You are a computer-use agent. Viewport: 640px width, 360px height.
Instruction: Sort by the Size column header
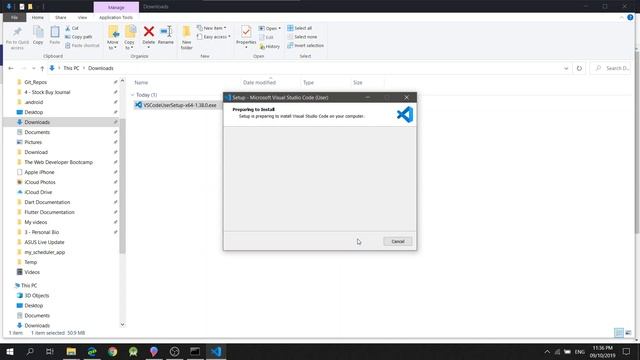[358, 82]
